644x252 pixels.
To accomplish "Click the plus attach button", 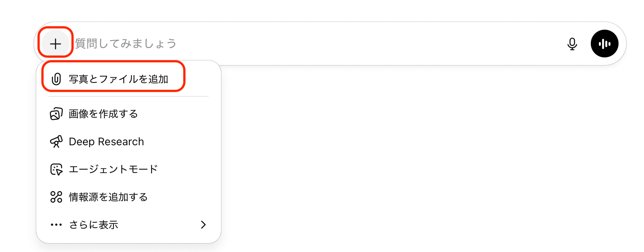I will (56, 44).
